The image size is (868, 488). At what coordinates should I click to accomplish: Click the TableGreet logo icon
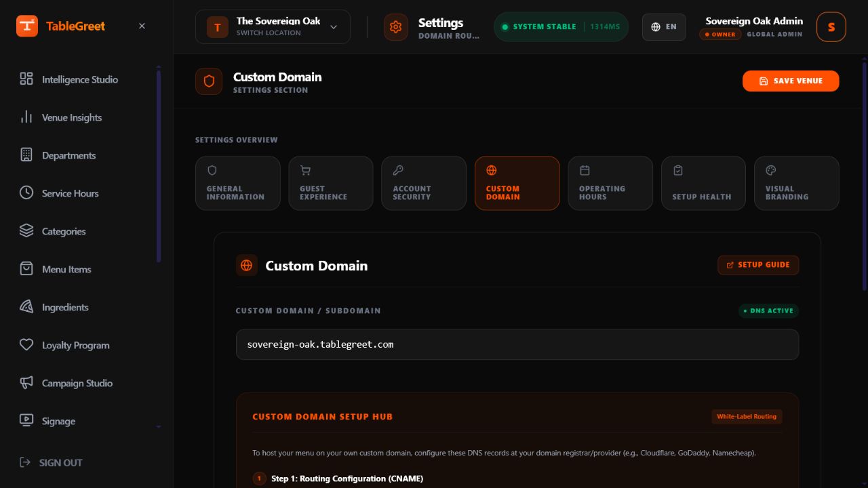pos(27,26)
